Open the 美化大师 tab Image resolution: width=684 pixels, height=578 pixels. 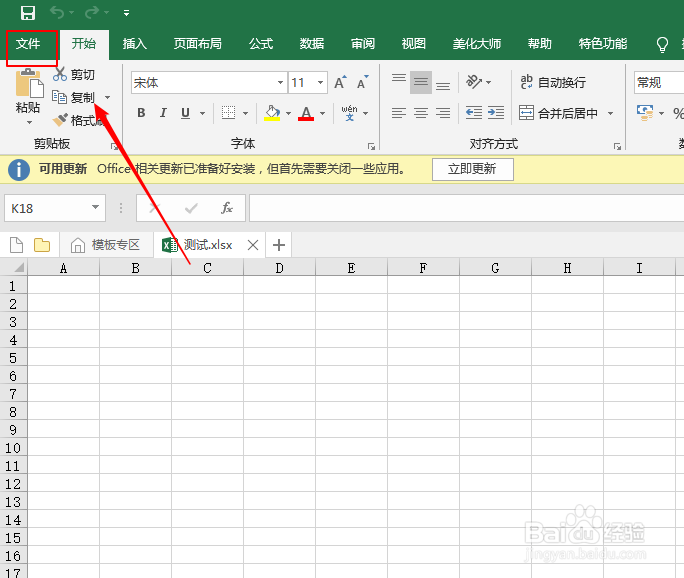(477, 44)
